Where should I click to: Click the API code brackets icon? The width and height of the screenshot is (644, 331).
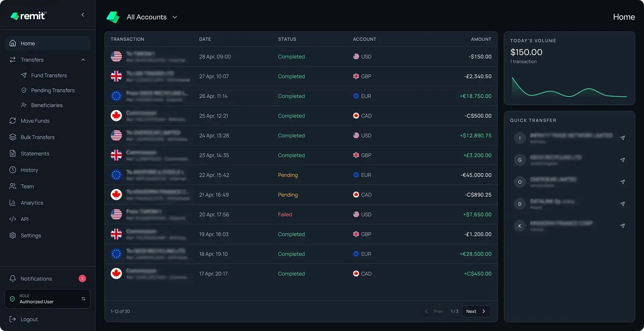(x=13, y=219)
